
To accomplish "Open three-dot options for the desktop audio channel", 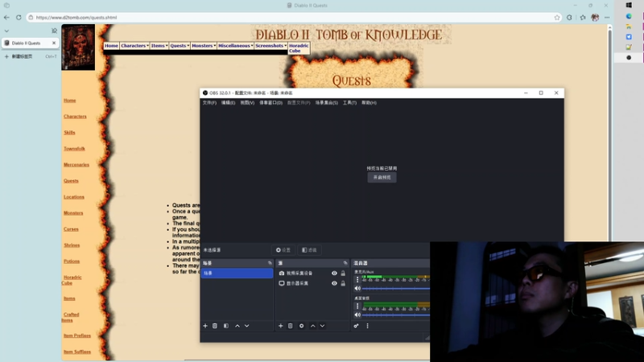I will click(357, 306).
